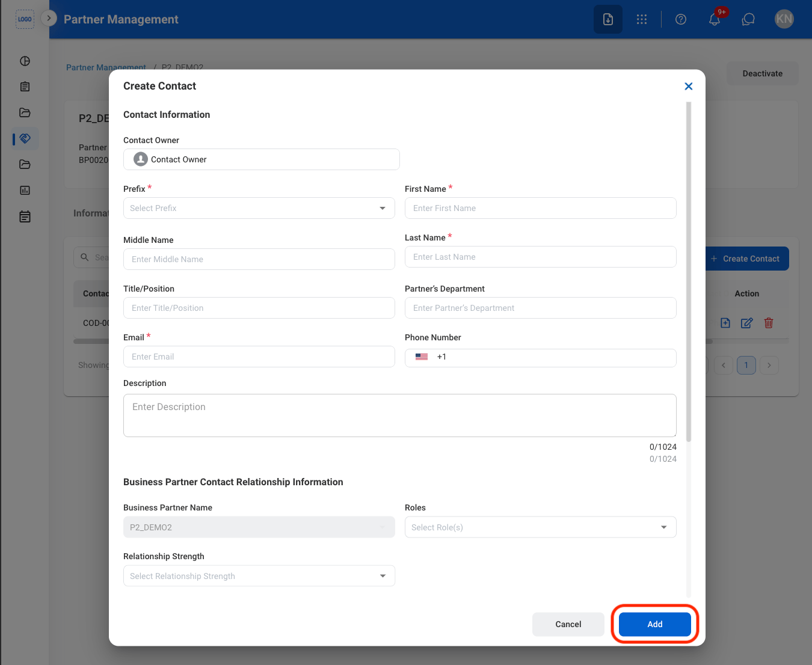Select page 1 in pagination

(x=746, y=365)
